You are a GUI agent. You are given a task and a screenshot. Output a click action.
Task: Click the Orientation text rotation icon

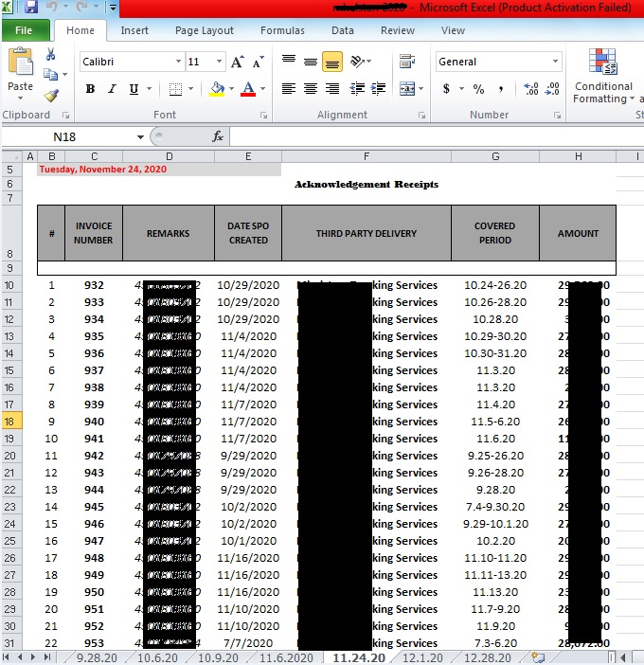tap(358, 62)
